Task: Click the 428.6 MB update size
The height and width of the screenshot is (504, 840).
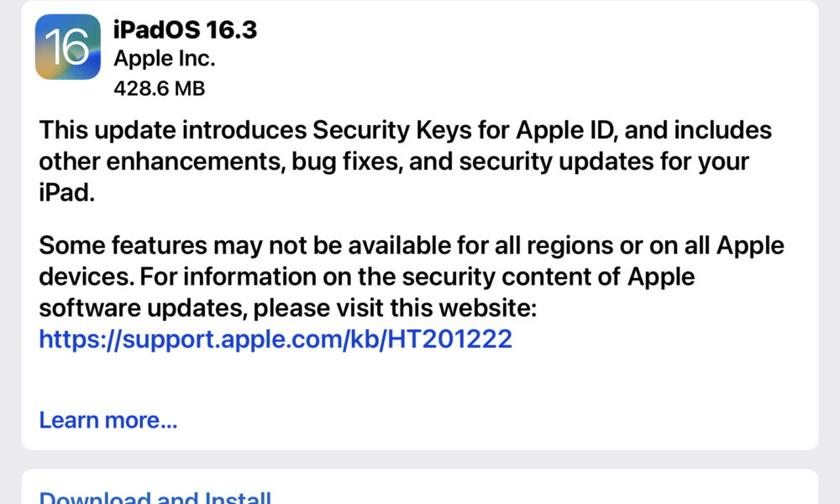Action: pyautogui.click(x=159, y=88)
